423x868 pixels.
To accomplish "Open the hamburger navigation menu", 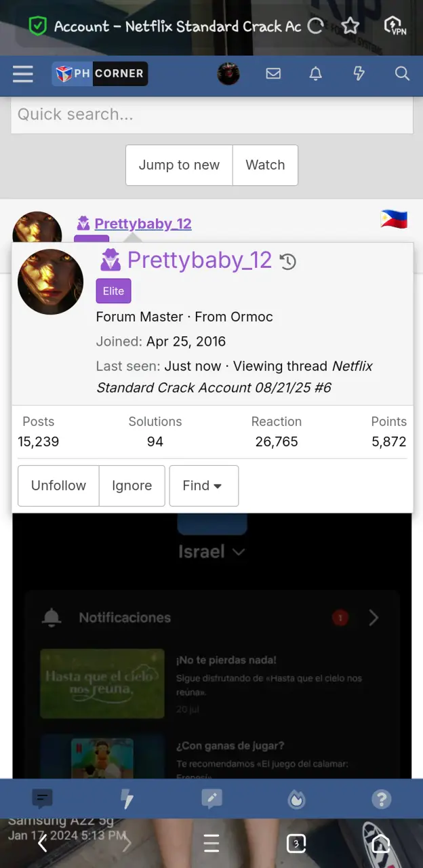I will [x=22, y=74].
